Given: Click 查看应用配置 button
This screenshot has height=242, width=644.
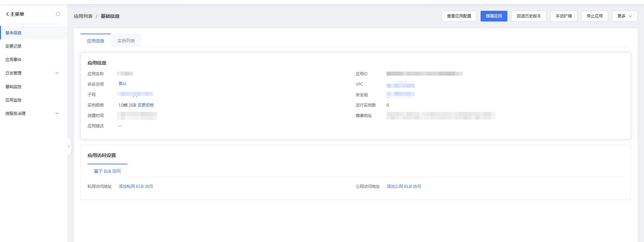Looking at the screenshot, I should point(459,16).
